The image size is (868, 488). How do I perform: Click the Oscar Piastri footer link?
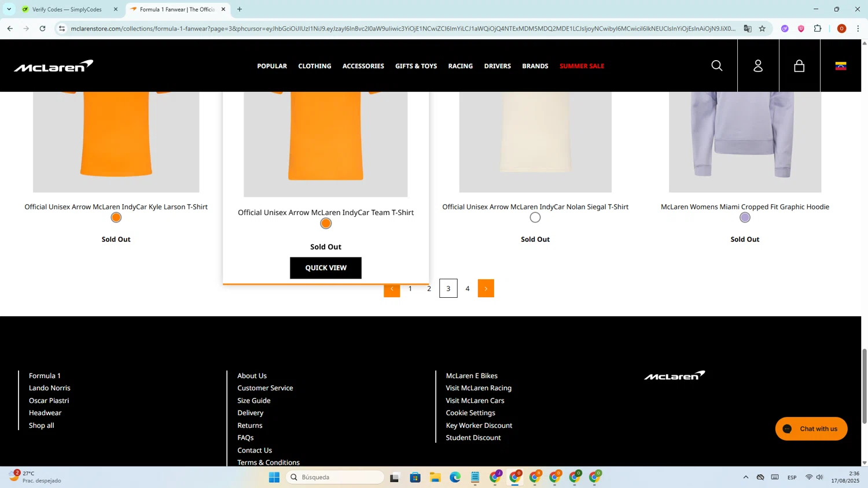coord(49,400)
